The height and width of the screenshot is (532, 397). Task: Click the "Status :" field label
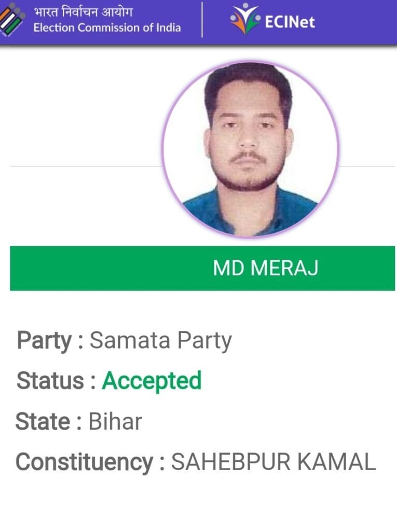56,381
